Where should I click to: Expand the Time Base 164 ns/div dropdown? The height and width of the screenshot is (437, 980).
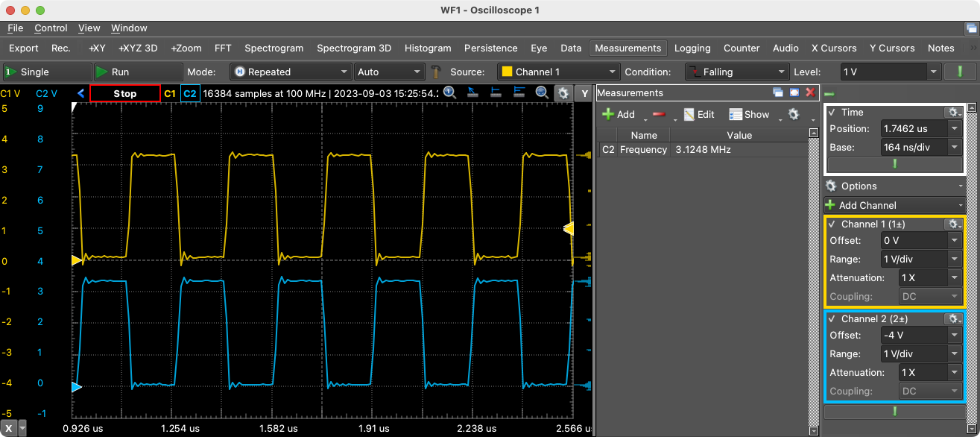(x=955, y=147)
